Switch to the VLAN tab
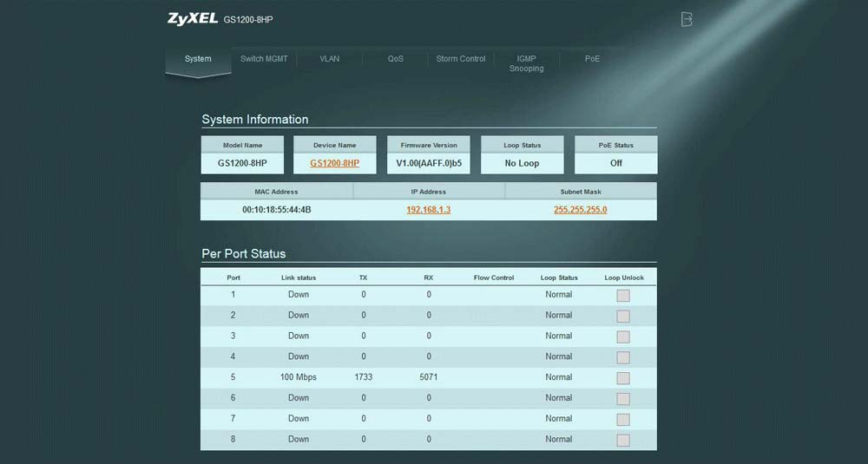Screen dimensions: 868x464 point(329,59)
